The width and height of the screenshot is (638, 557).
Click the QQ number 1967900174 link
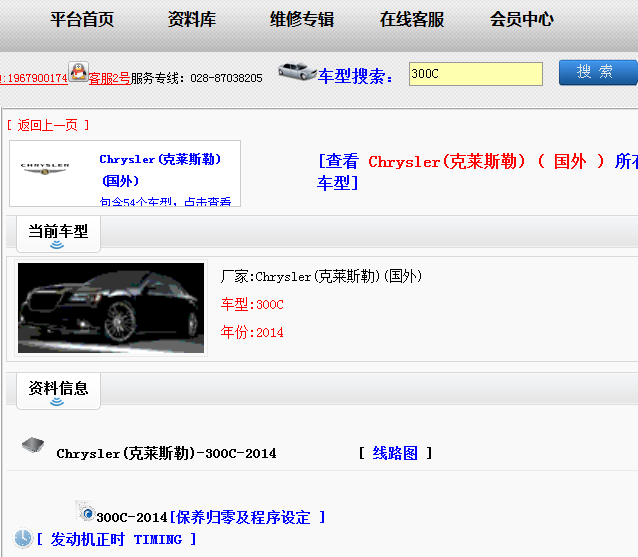click(x=34, y=78)
